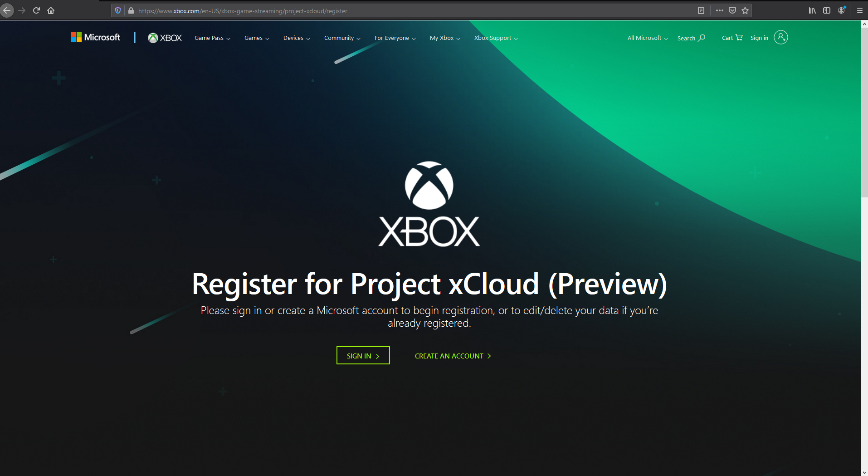Click Sign in link in header
This screenshot has height=476, width=868.
coord(759,38)
